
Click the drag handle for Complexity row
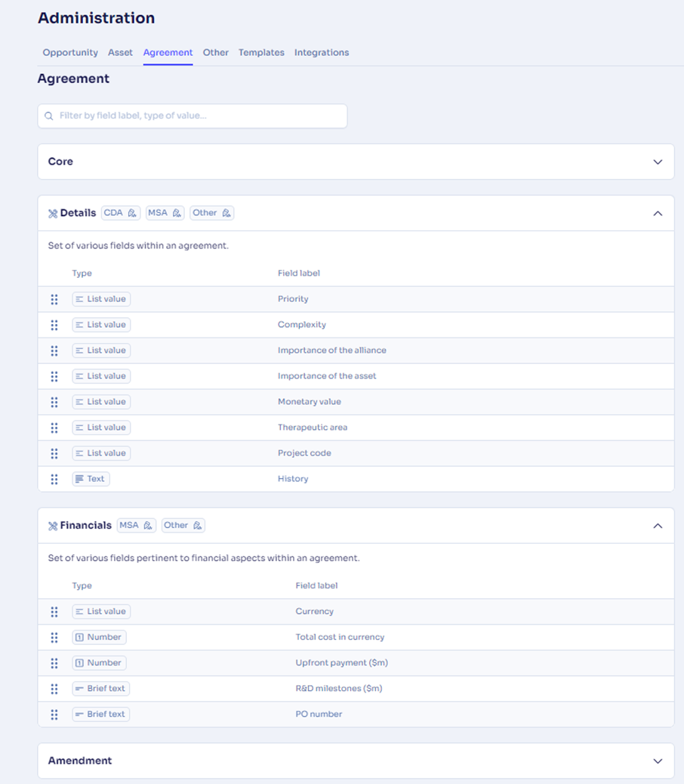coord(54,325)
